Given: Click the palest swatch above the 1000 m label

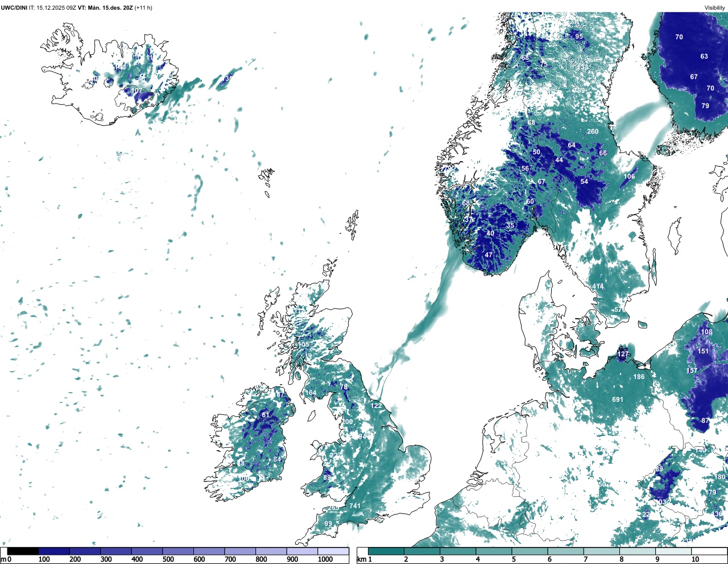Looking at the screenshot, I should (333, 551).
